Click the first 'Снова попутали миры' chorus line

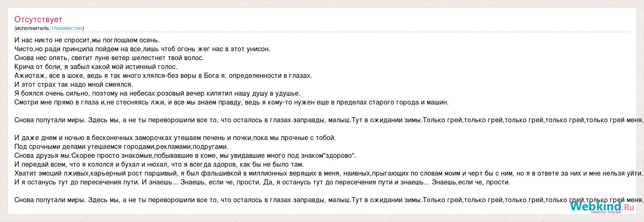tap(329, 120)
